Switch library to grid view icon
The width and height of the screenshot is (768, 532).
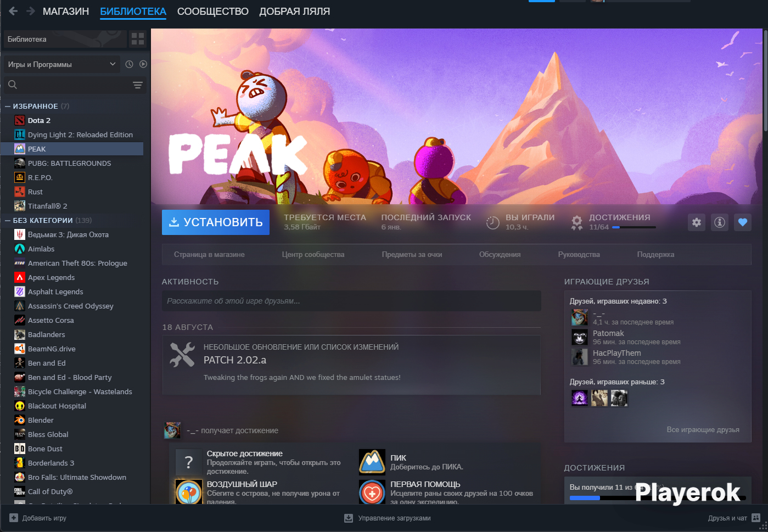pyautogui.click(x=138, y=39)
